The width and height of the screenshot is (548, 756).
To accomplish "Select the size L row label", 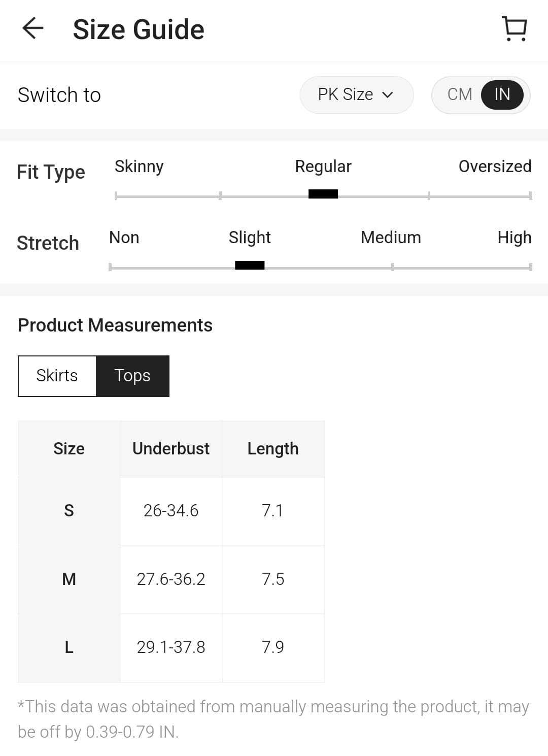I will 69,647.
